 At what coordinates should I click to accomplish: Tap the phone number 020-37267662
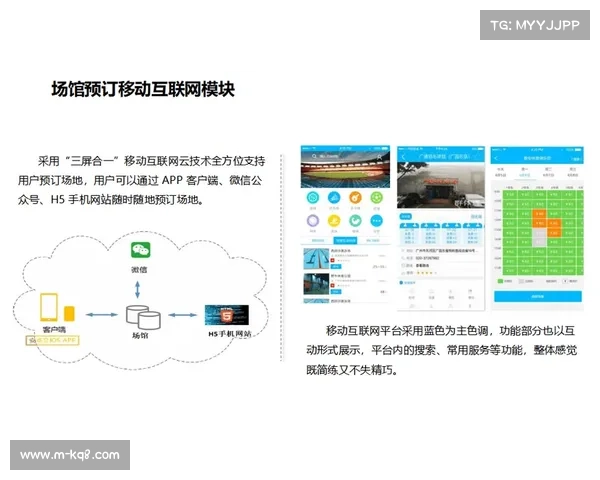[x=427, y=258]
